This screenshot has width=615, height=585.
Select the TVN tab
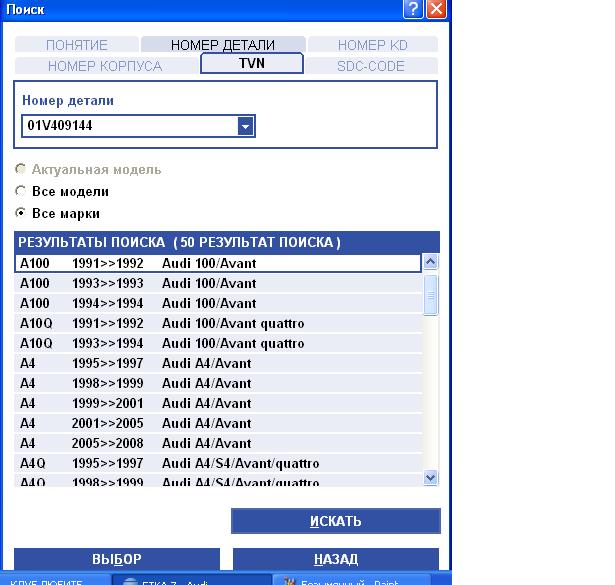(252, 63)
